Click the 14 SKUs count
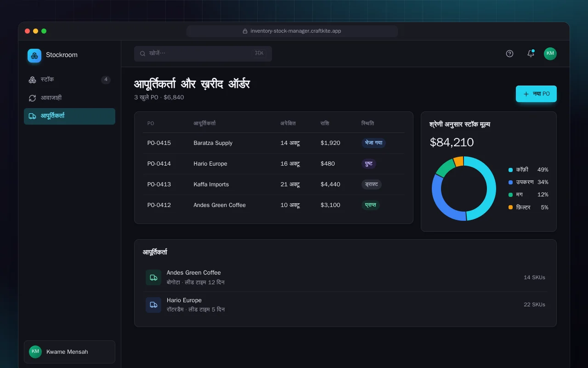This screenshot has height=368, width=588. tap(535, 277)
